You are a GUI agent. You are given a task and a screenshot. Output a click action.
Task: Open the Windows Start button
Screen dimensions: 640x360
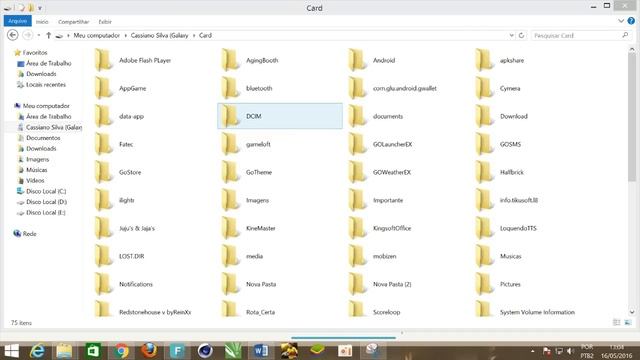(x=11, y=351)
